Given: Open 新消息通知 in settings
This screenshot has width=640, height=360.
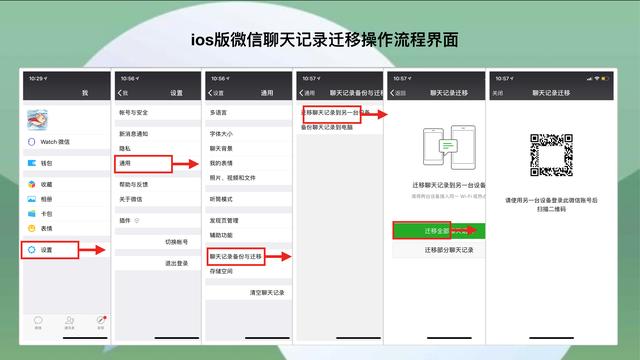Looking at the screenshot, I should [158, 133].
